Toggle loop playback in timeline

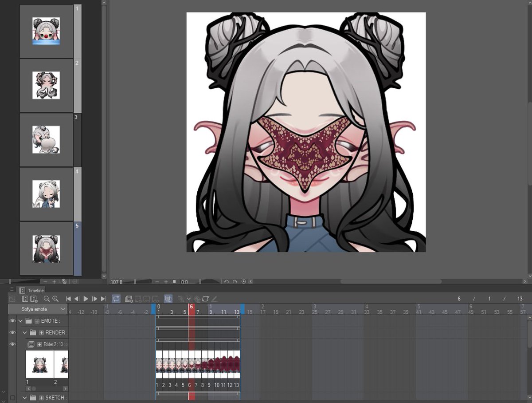(x=116, y=299)
